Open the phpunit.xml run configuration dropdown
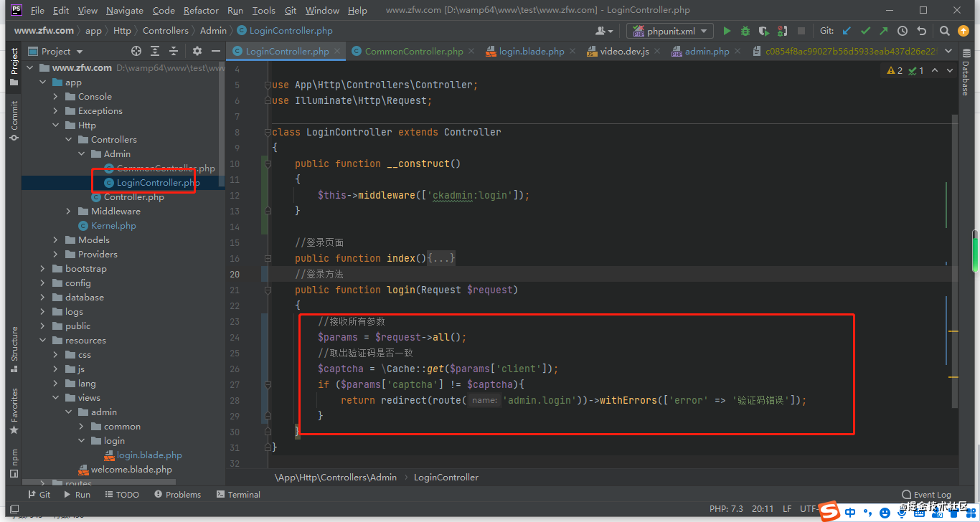This screenshot has height=522, width=980. point(702,31)
